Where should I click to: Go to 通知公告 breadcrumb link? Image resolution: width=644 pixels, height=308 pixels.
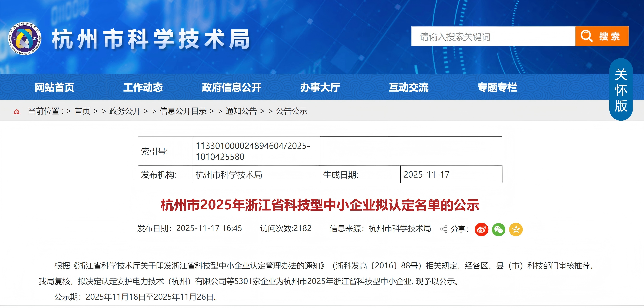241,111
